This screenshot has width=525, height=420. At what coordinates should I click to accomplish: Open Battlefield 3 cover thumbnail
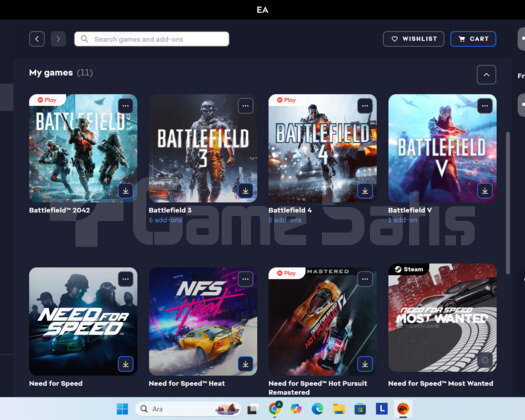(203, 148)
